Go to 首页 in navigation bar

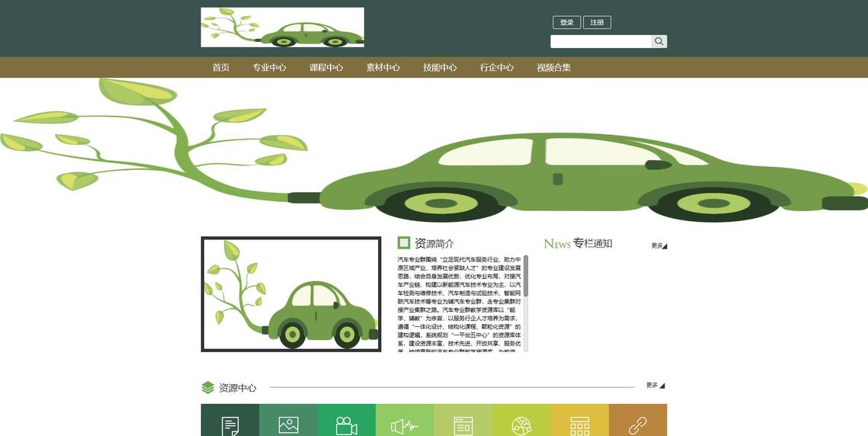click(221, 67)
